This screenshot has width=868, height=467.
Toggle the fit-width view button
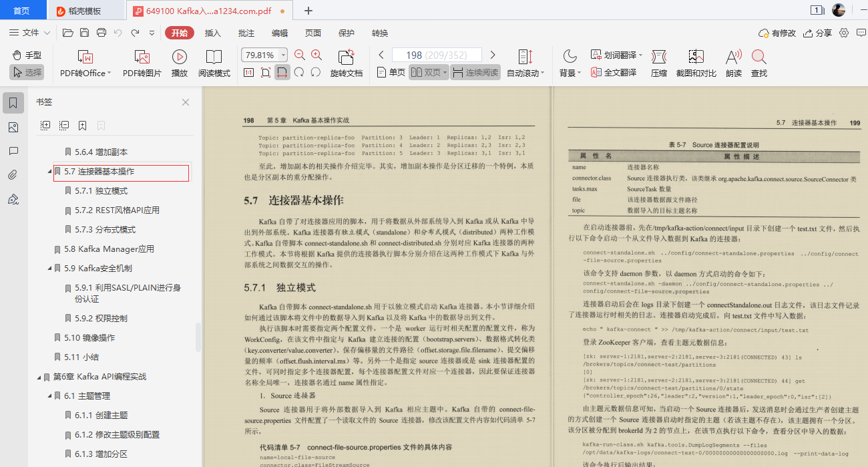click(282, 72)
